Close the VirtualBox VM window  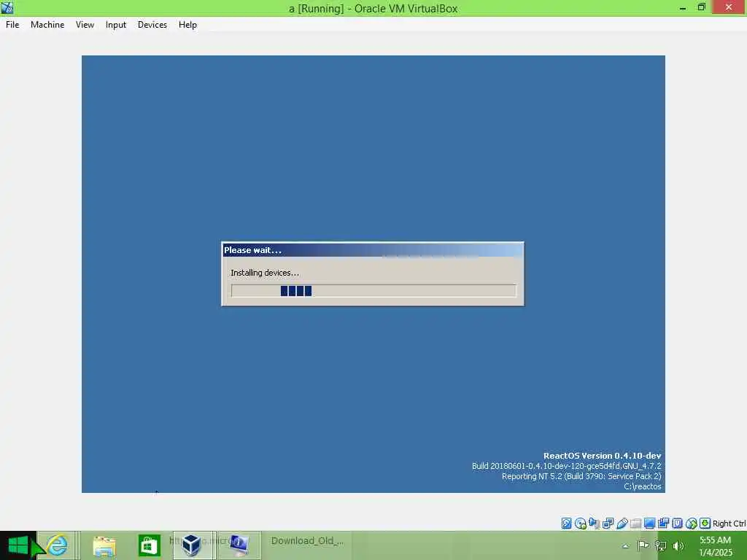[729, 7]
